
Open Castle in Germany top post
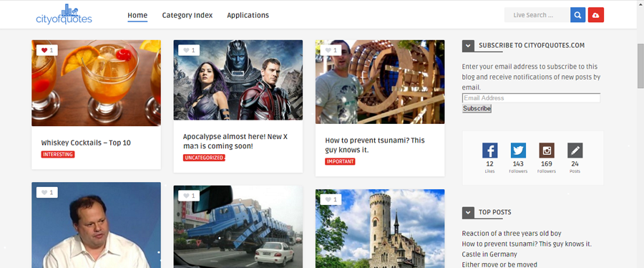(x=489, y=254)
